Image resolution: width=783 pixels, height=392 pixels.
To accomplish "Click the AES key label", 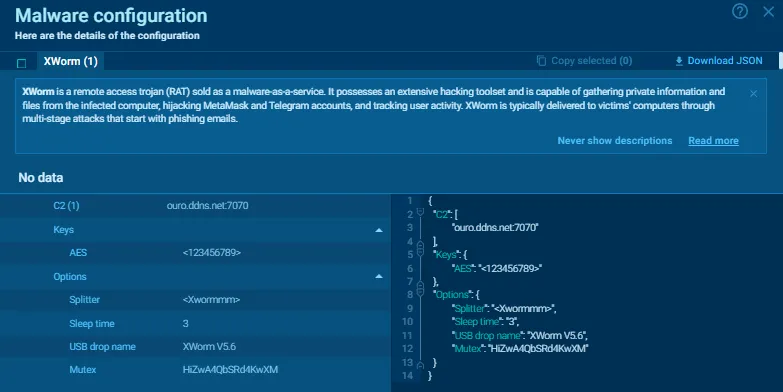I will pos(78,253).
